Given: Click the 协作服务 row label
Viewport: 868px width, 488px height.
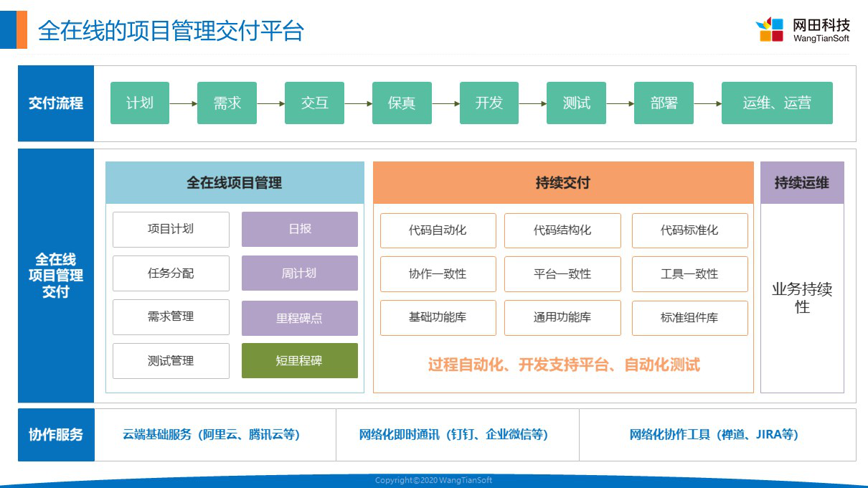Looking at the screenshot, I should [x=56, y=435].
